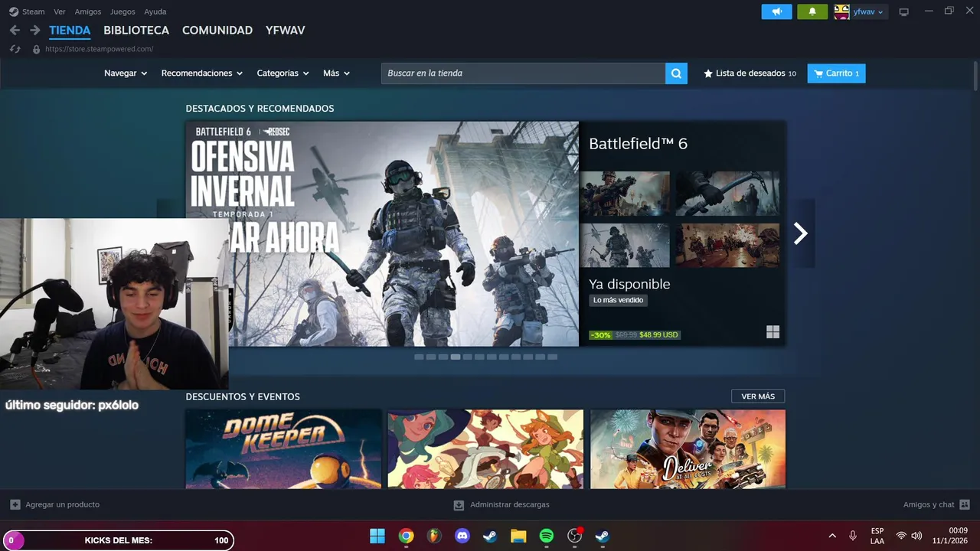Viewport: 980px width, 551px height.
Task: Show hidden system tray icons
Action: (x=832, y=536)
